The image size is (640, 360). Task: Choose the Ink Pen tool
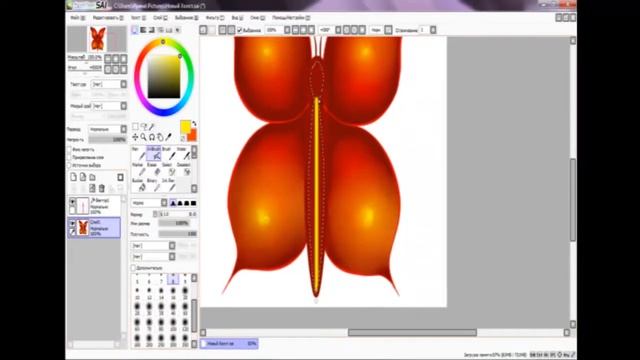pyautogui.click(x=168, y=185)
